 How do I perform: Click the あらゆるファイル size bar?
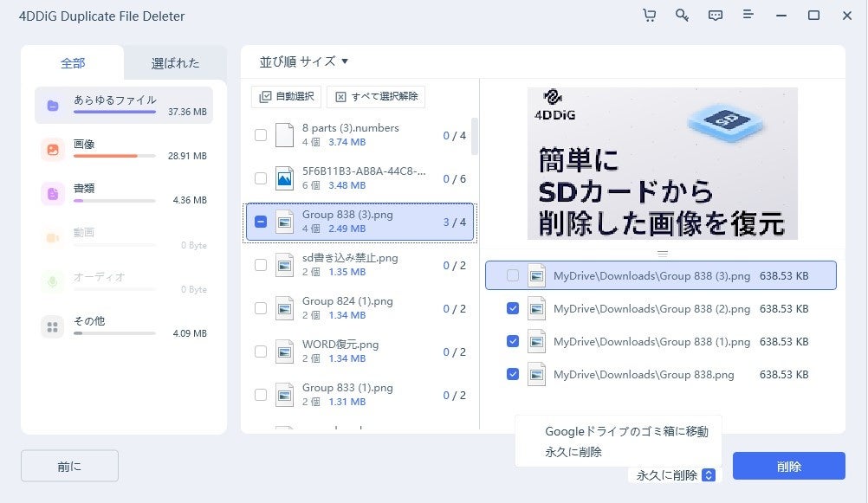(x=114, y=112)
